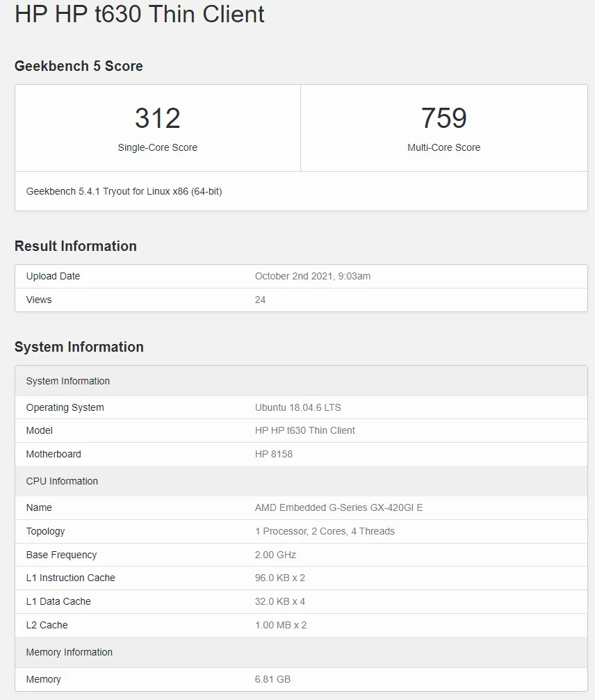Viewport: 595px width, 700px height.
Task: Click the Model value in system table
Action: 304,430
